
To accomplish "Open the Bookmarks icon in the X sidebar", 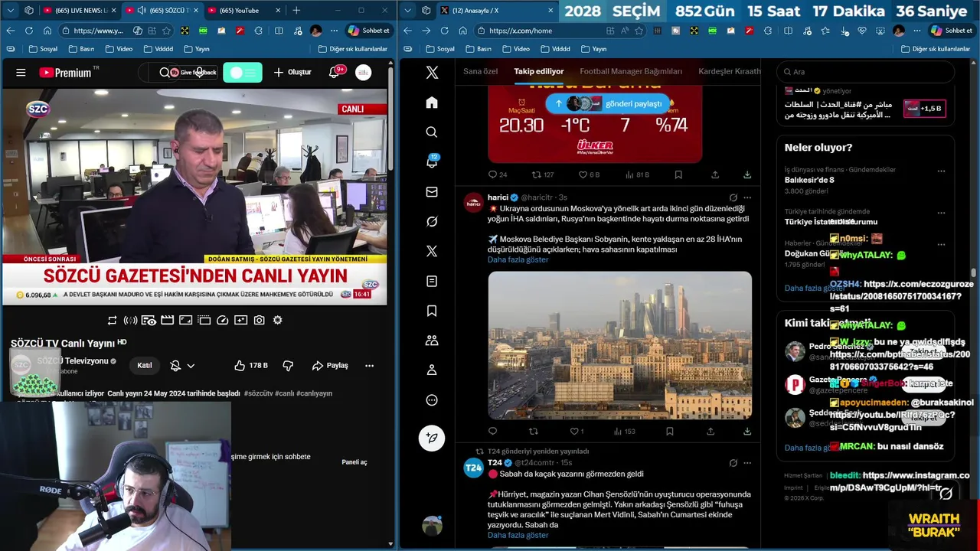I will point(432,311).
